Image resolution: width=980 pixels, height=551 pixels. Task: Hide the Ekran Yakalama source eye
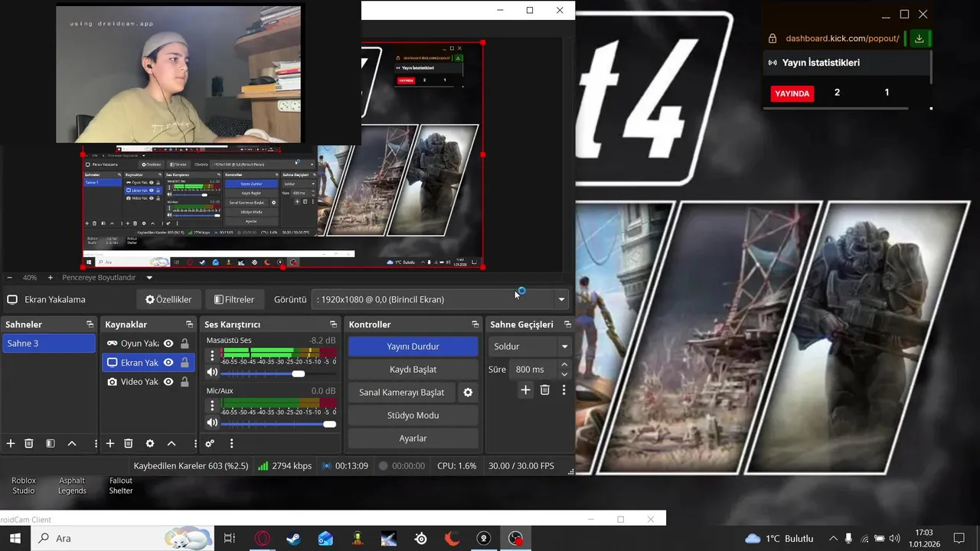coord(168,363)
